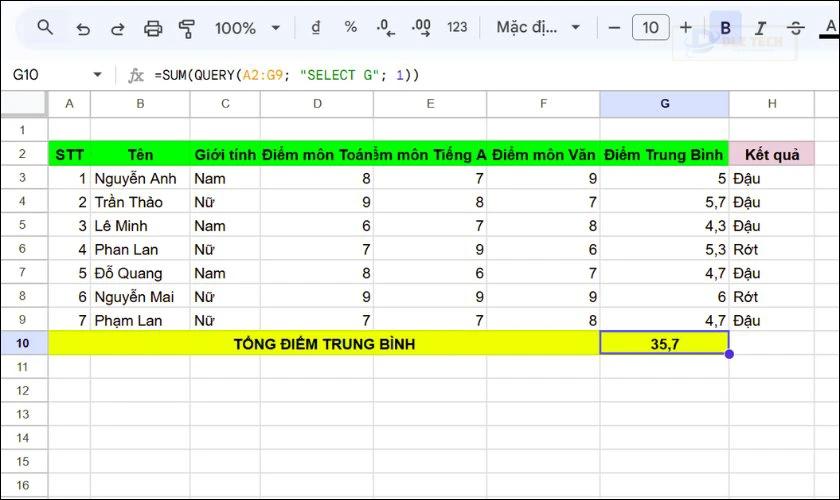
Task: Click Phan Lan's Rớt result cell
Action: tap(771, 249)
